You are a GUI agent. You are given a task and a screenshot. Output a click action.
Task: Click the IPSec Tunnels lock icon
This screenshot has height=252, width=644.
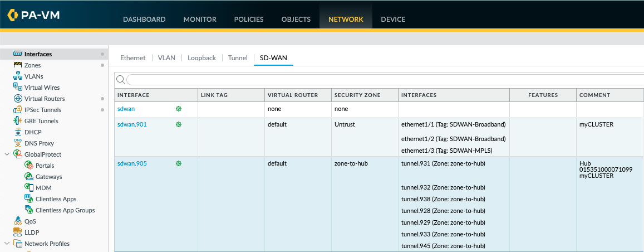coord(18,110)
